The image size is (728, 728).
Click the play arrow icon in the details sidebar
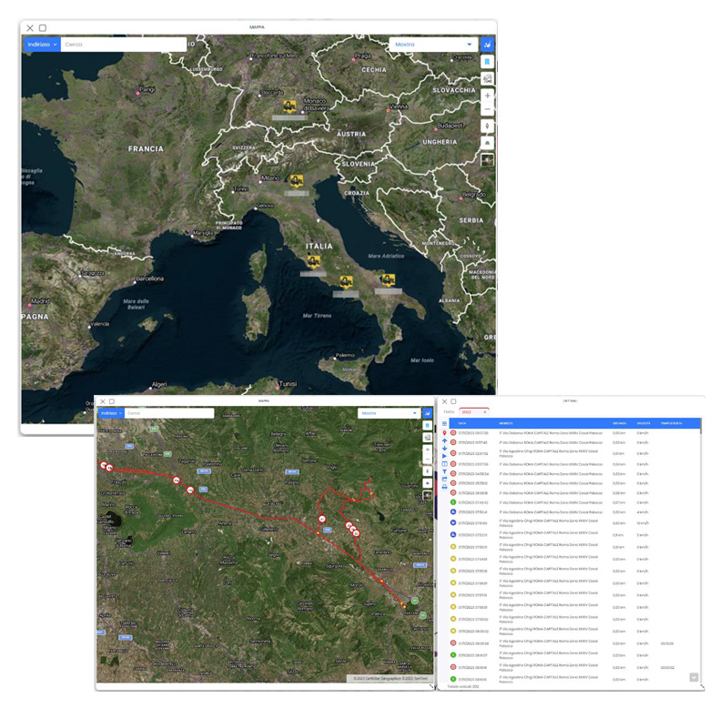tap(444, 456)
